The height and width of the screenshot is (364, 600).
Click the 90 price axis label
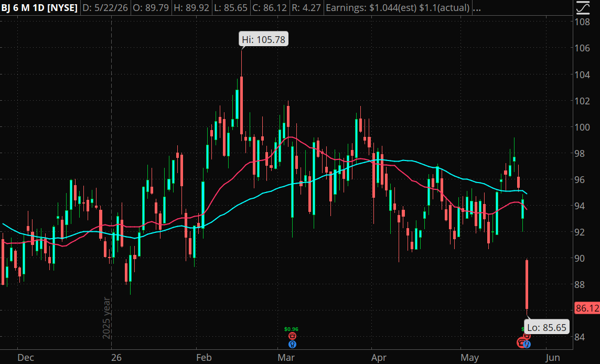580,259
